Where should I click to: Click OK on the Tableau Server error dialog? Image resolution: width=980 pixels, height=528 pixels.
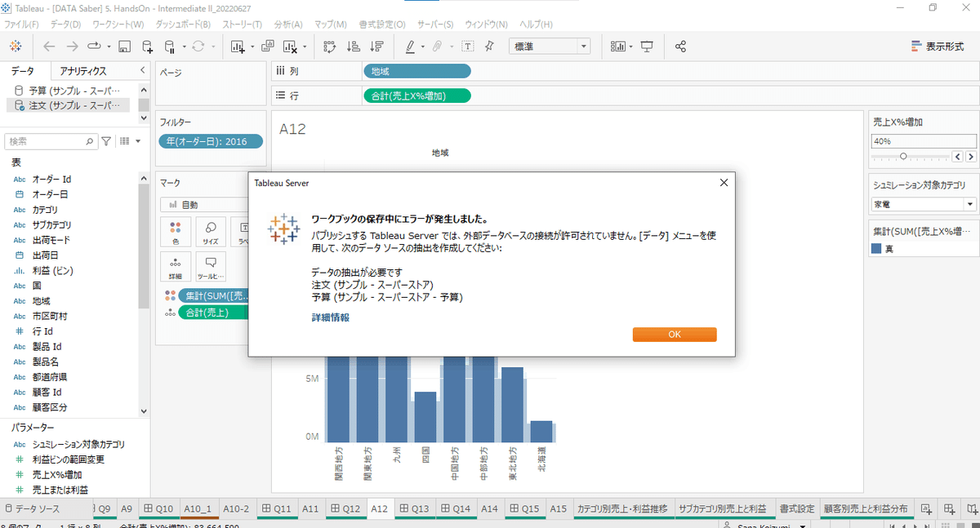(x=674, y=334)
